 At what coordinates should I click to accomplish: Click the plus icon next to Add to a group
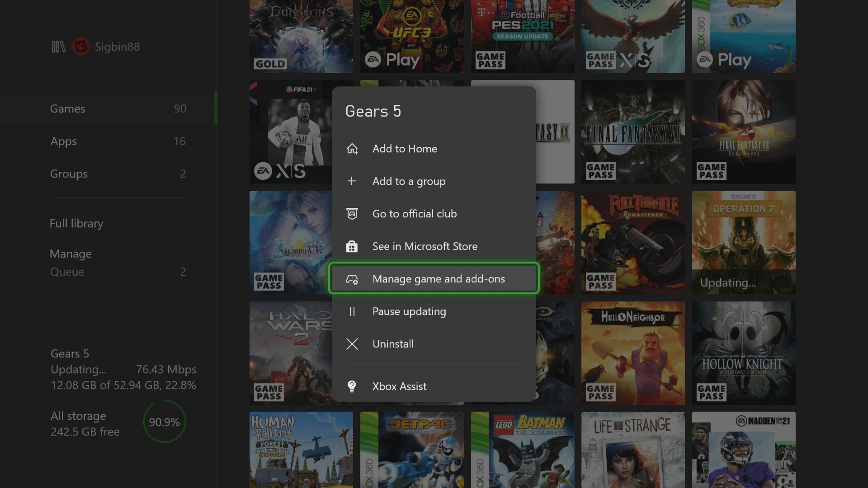pos(353,181)
